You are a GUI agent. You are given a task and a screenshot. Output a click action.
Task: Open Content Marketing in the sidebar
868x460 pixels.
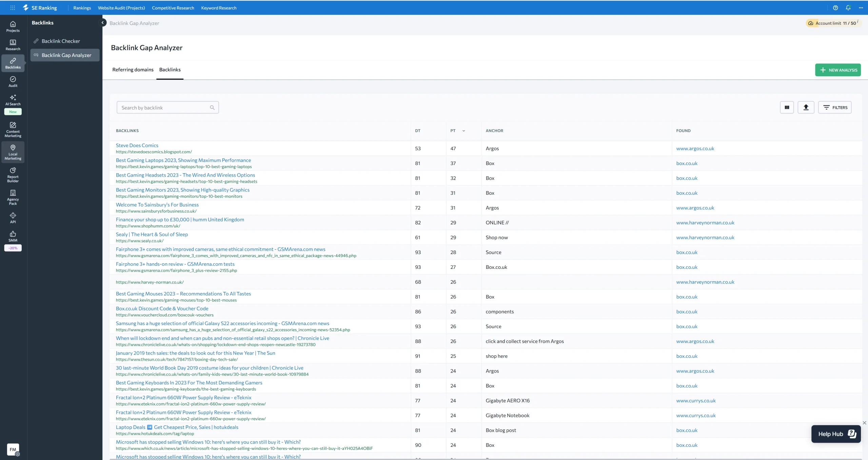pyautogui.click(x=13, y=129)
